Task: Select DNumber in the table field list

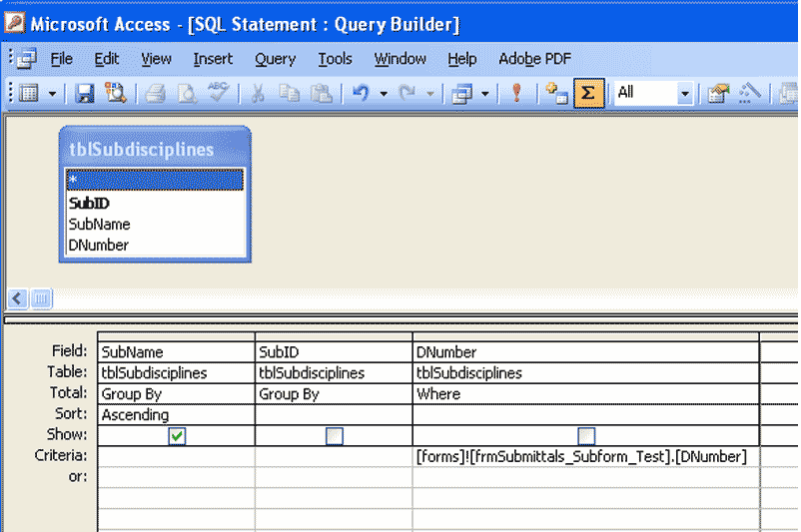Action: [155, 246]
